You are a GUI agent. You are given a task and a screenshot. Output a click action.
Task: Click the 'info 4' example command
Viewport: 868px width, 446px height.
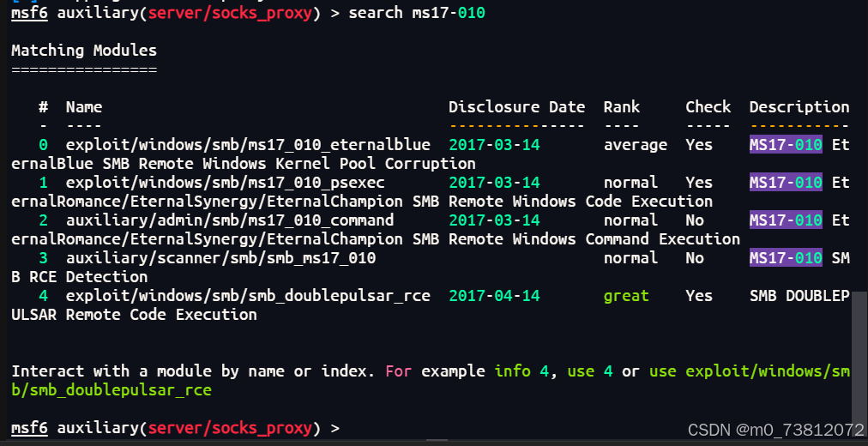click(521, 371)
